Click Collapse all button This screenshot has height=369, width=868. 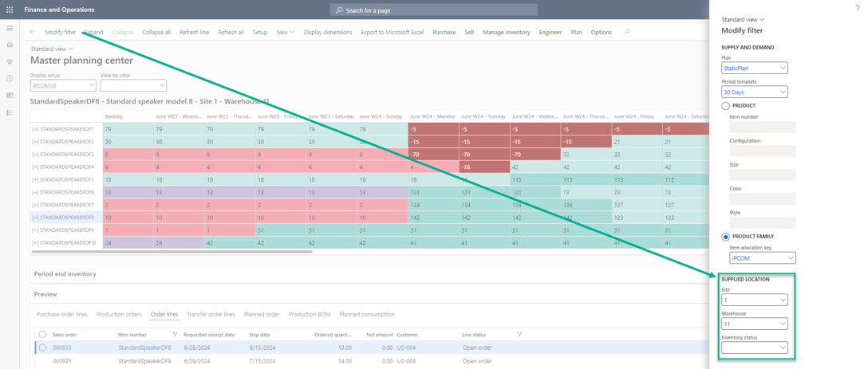156,32
